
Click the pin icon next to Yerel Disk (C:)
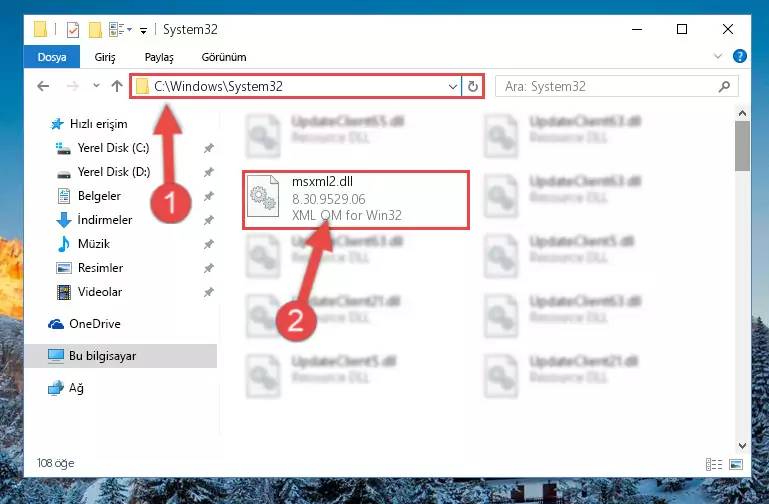pyautogui.click(x=209, y=148)
